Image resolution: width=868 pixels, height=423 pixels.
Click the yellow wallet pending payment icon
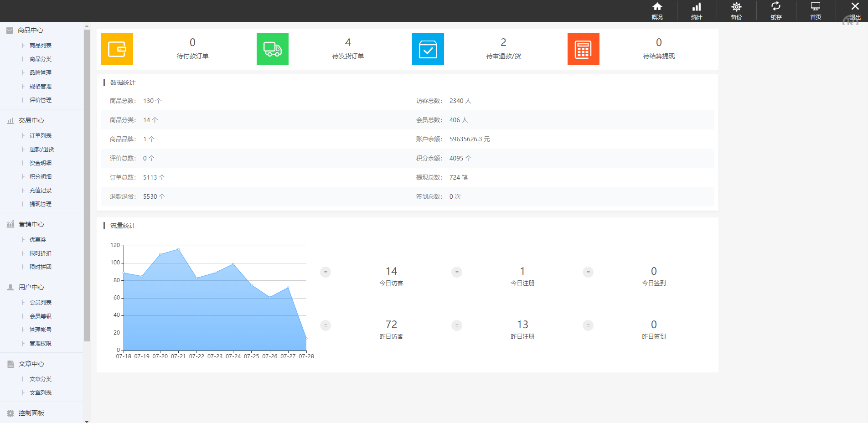(x=117, y=49)
